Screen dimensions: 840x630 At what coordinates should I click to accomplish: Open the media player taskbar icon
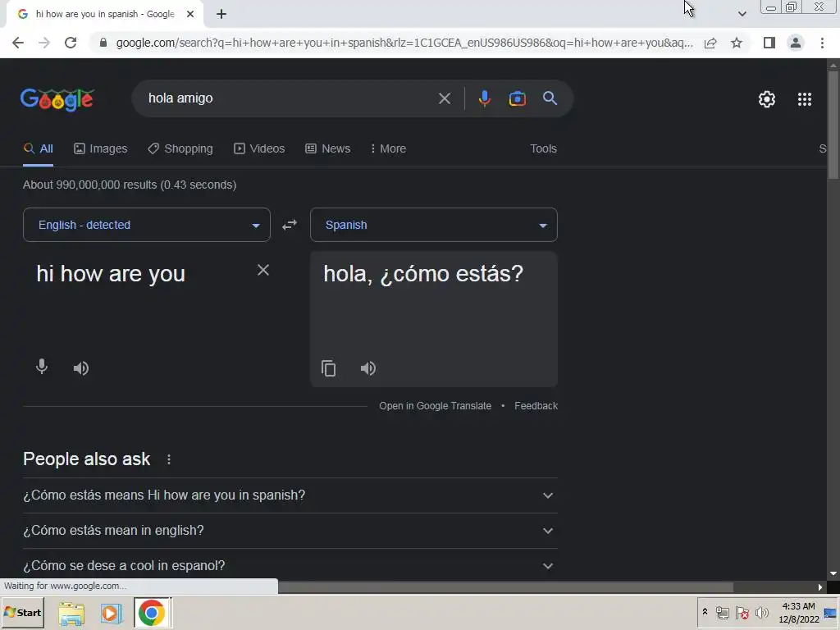112,614
